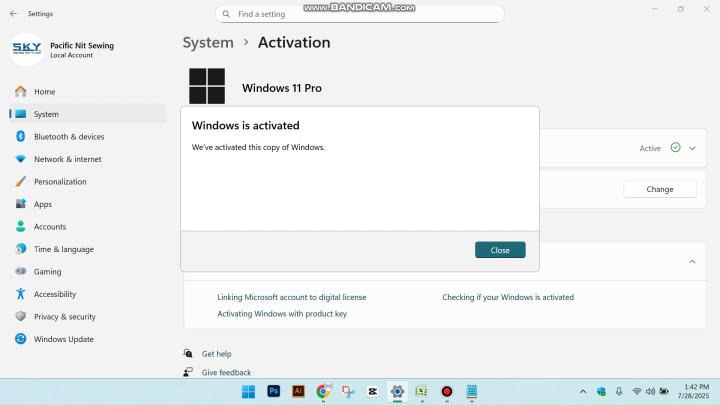720x405 pixels.
Task: Open Privacy & security settings
Action: tap(87, 316)
